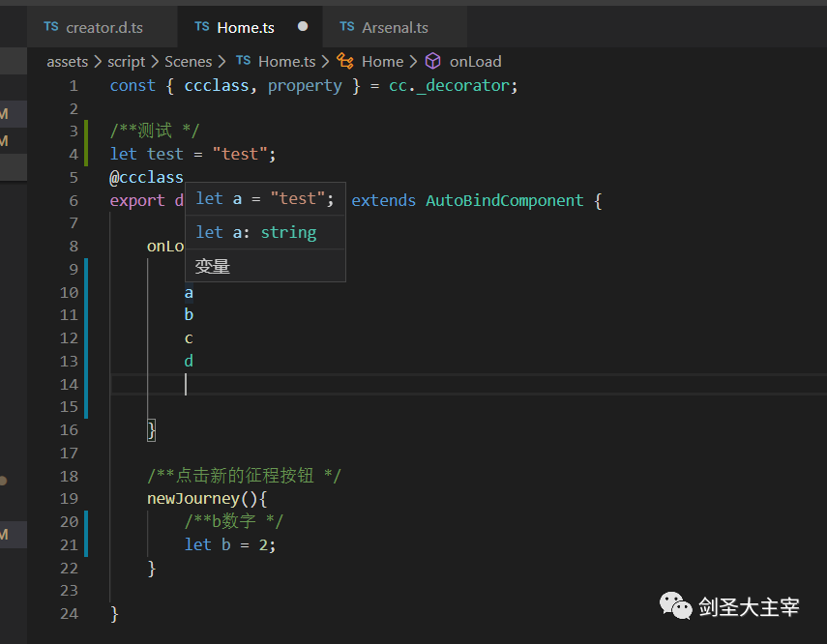Click TS file icon in breadcrumb
The width and height of the screenshot is (827, 644).
[x=243, y=61]
